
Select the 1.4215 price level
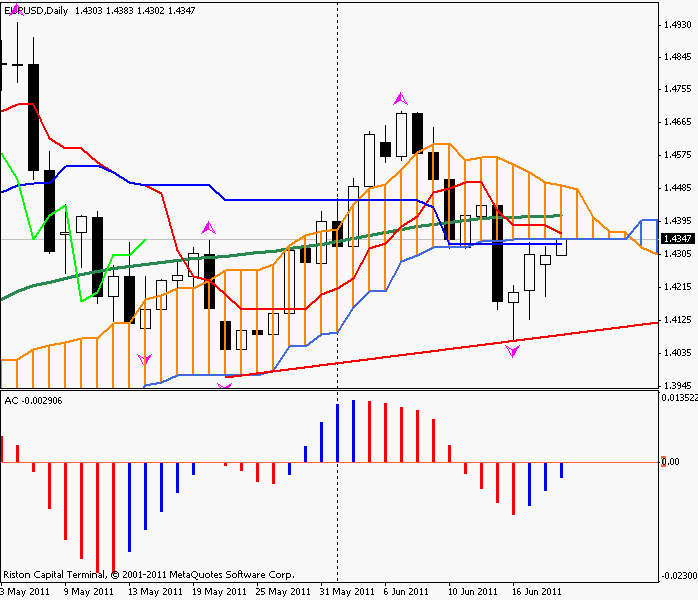click(x=678, y=287)
